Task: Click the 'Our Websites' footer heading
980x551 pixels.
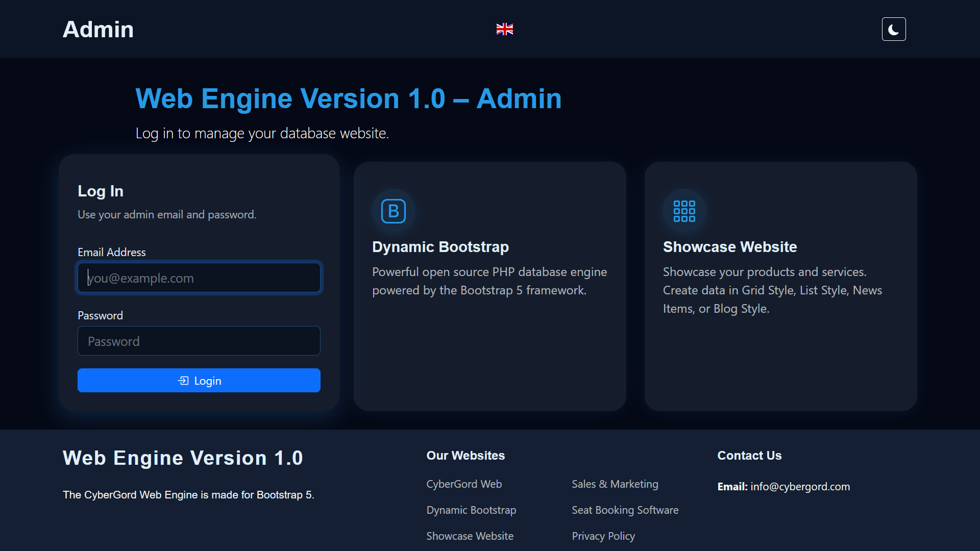Action: point(465,456)
